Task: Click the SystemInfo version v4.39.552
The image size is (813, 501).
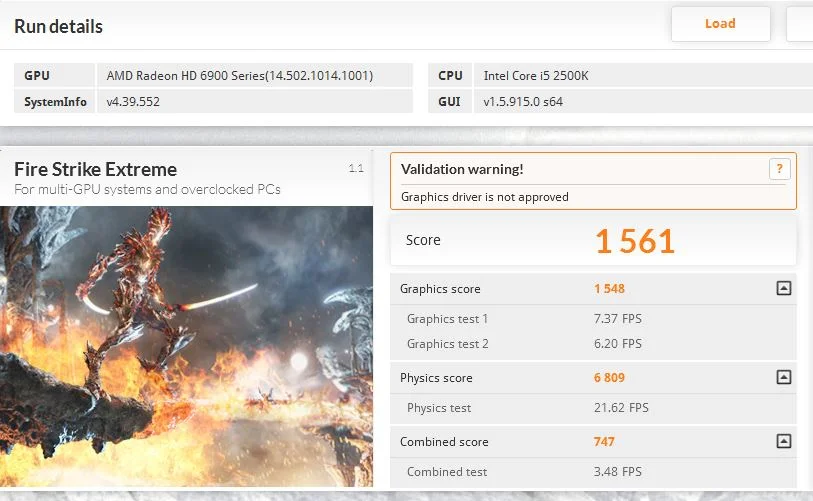Action: (x=133, y=102)
